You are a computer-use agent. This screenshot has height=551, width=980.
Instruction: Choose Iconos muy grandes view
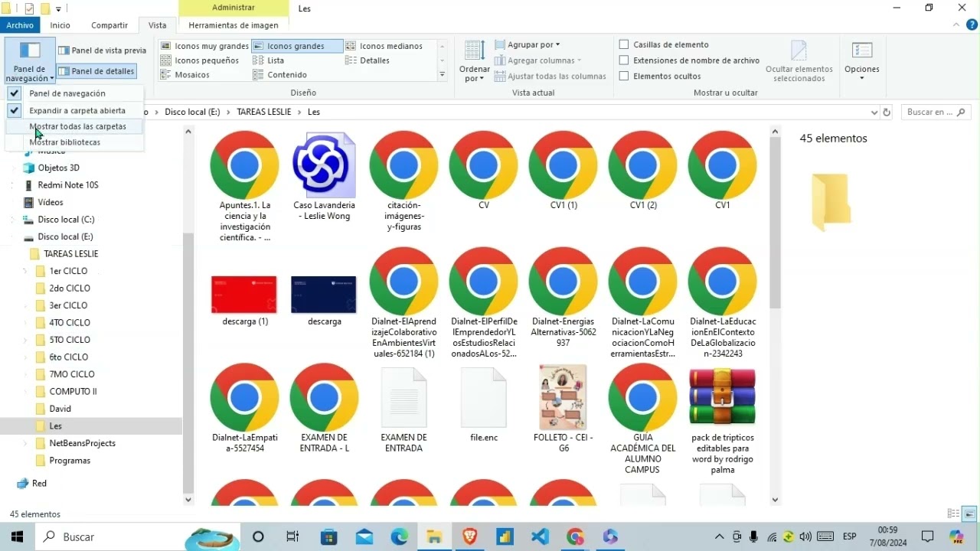pyautogui.click(x=204, y=46)
